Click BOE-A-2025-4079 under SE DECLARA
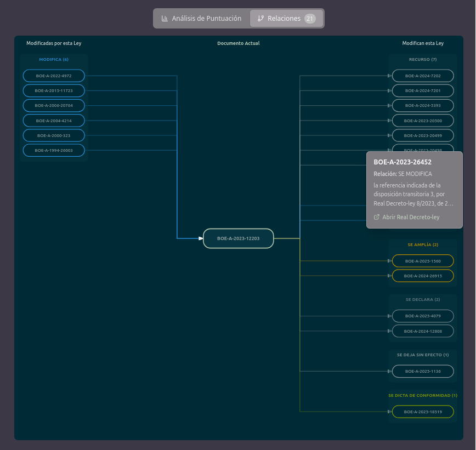 pos(422,316)
